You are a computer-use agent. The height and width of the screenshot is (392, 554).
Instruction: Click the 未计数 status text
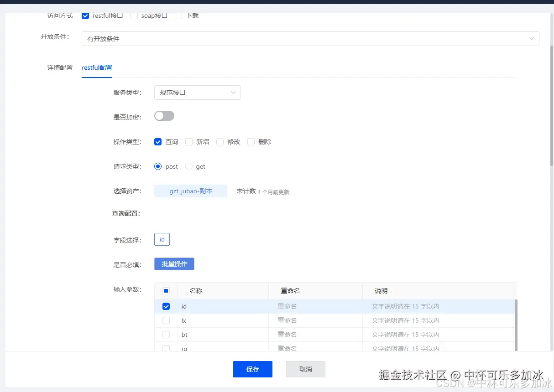point(246,191)
